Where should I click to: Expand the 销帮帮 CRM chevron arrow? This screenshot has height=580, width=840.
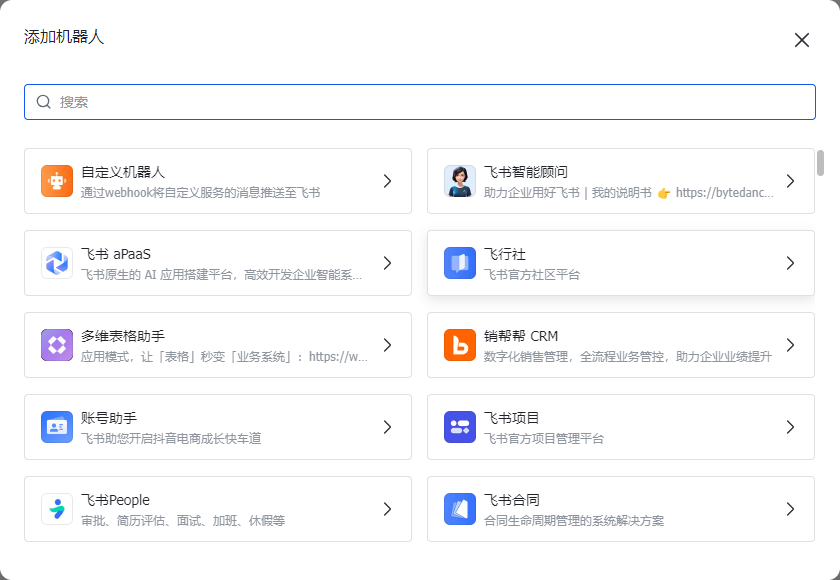(x=790, y=345)
